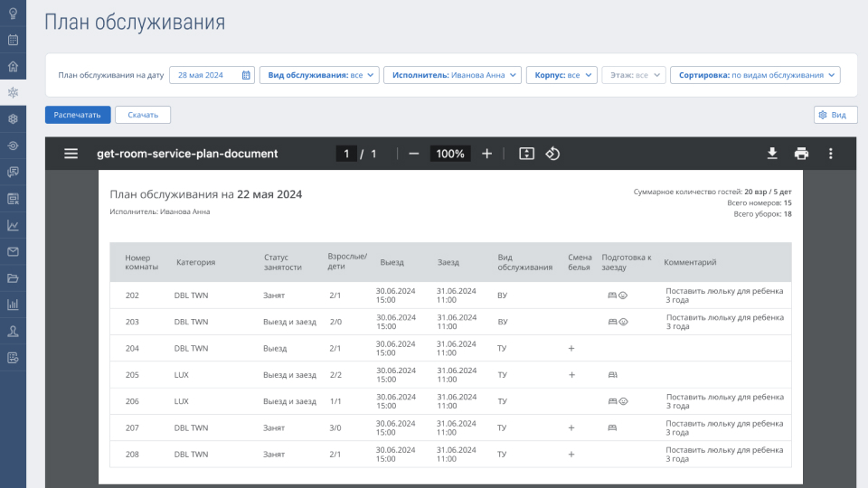
Task: Fit PDF to page icon
Action: tap(526, 154)
